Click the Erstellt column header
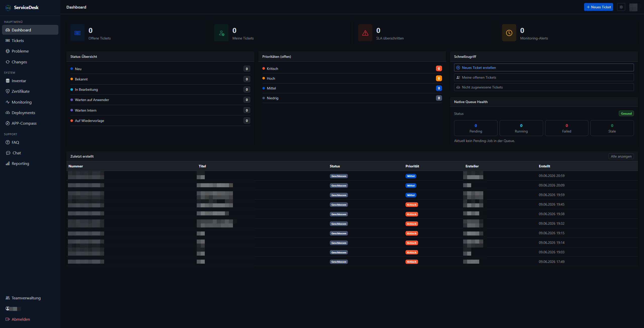Viewport: 644px width, 328px height. 544,166
